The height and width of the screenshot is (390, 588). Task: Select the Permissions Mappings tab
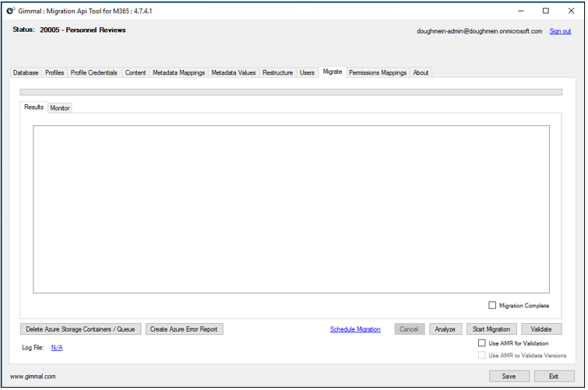pyautogui.click(x=378, y=72)
